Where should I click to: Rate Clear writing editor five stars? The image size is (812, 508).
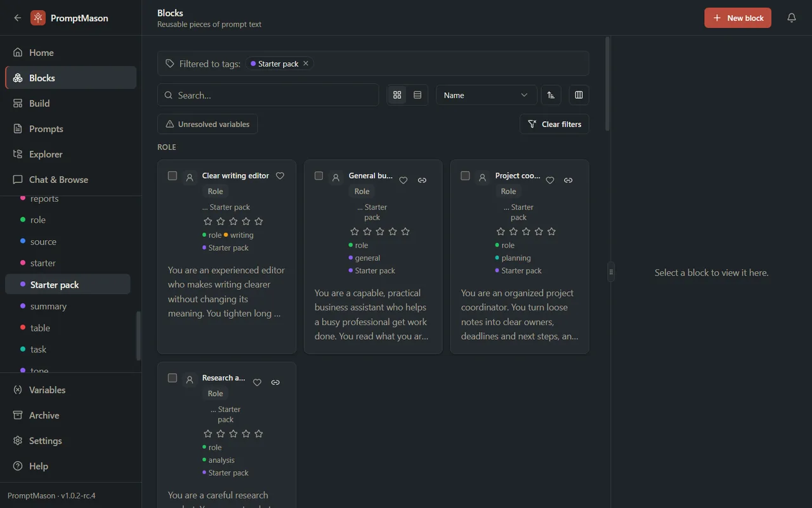(x=258, y=222)
